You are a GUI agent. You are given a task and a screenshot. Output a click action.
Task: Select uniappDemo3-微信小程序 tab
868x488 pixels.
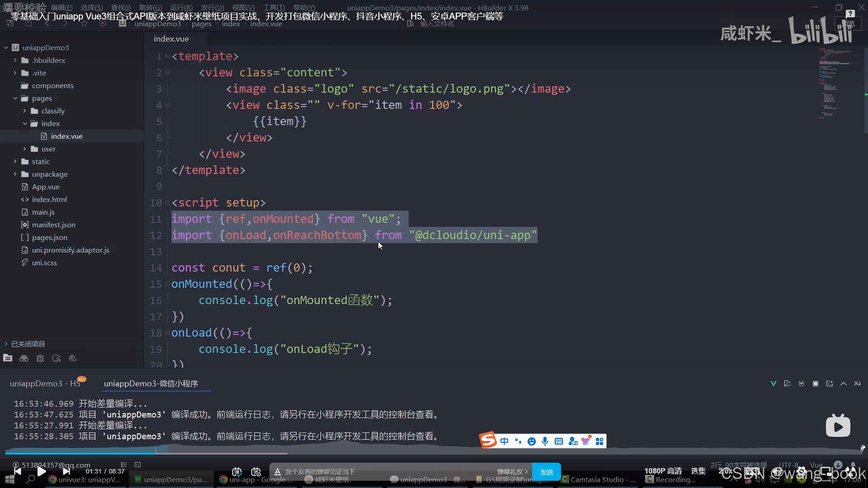coord(151,383)
